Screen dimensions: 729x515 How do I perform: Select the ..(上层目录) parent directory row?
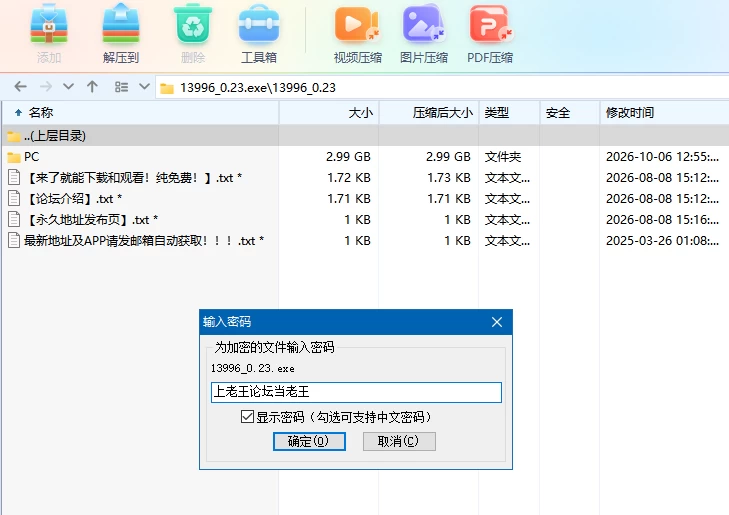(364, 136)
